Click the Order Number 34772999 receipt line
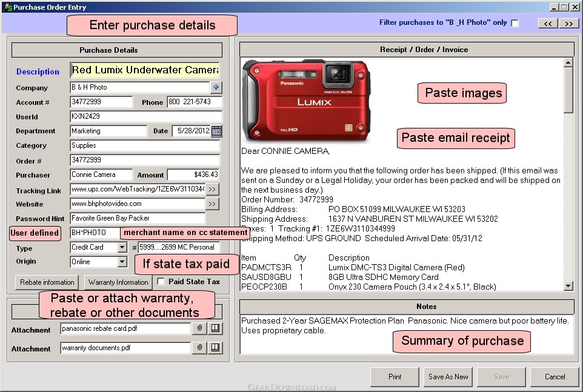The width and height of the screenshot is (583, 392). click(x=287, y=199)
